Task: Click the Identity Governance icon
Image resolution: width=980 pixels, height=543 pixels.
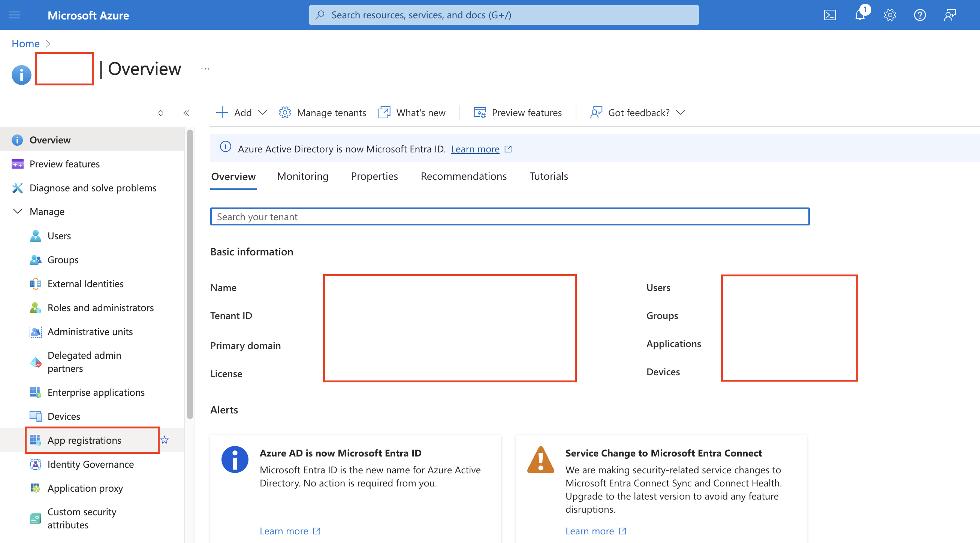Action: pos(35,464)
